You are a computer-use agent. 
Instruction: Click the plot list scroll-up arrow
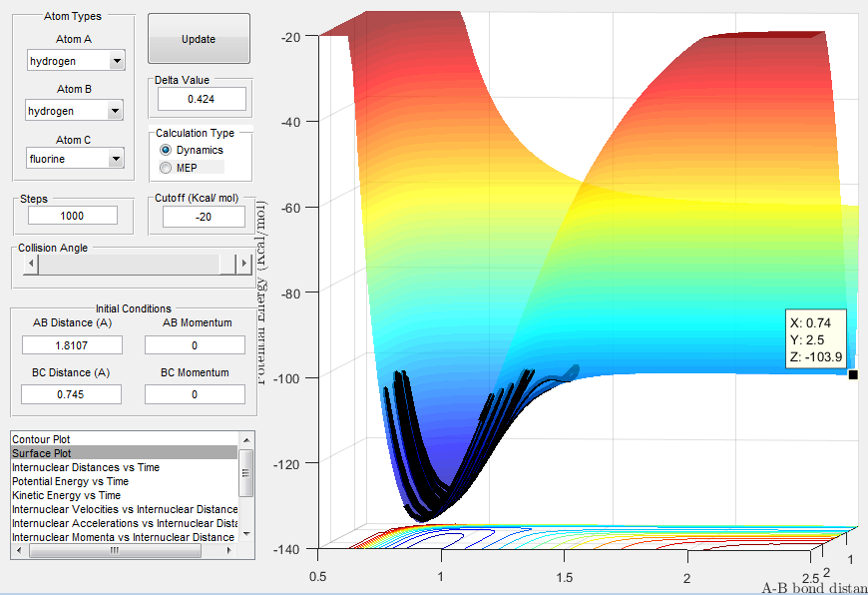[x=246, y=440]
